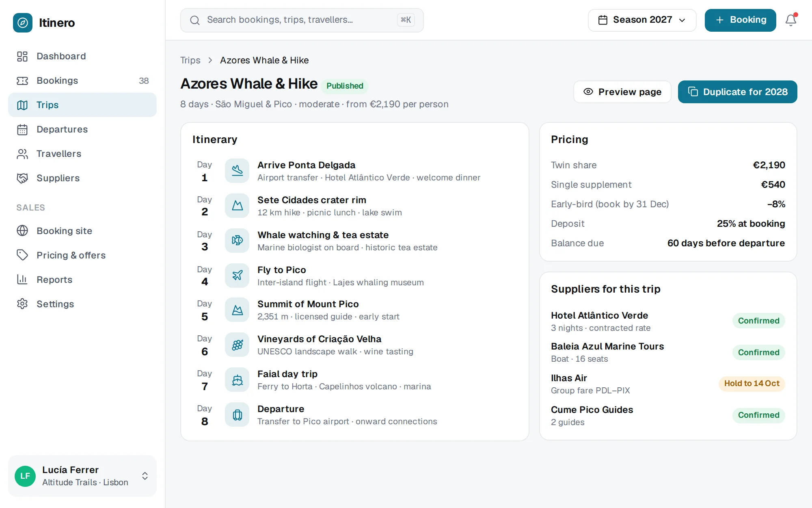Image resolution: width=812 pixels, height=508 pixels.
Task: Open Pricing & offers page
Action: point(82,255)
